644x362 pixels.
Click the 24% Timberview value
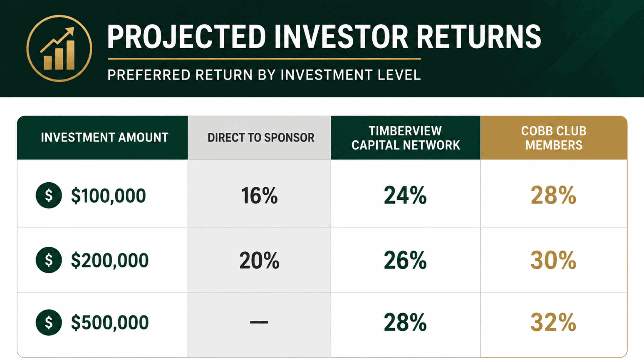(405, 195)
